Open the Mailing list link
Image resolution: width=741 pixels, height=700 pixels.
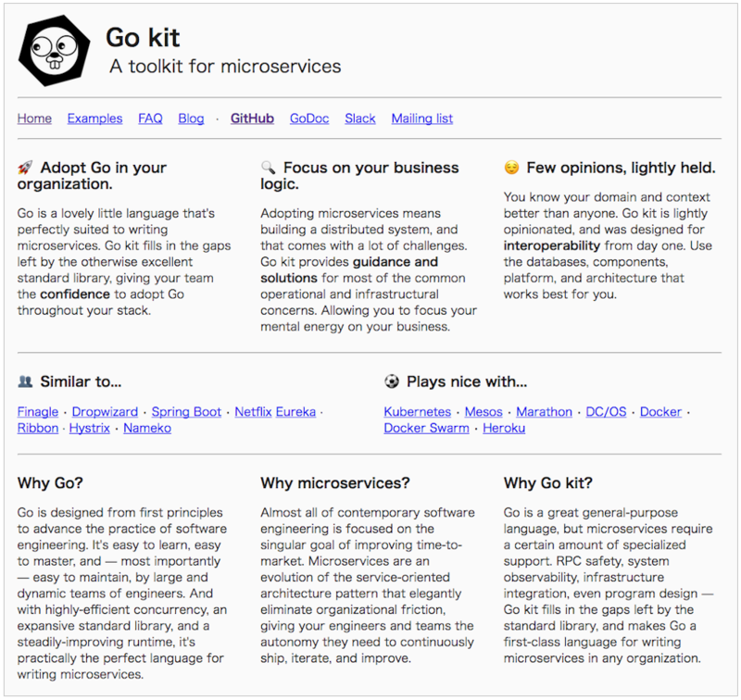click(421, 119)
